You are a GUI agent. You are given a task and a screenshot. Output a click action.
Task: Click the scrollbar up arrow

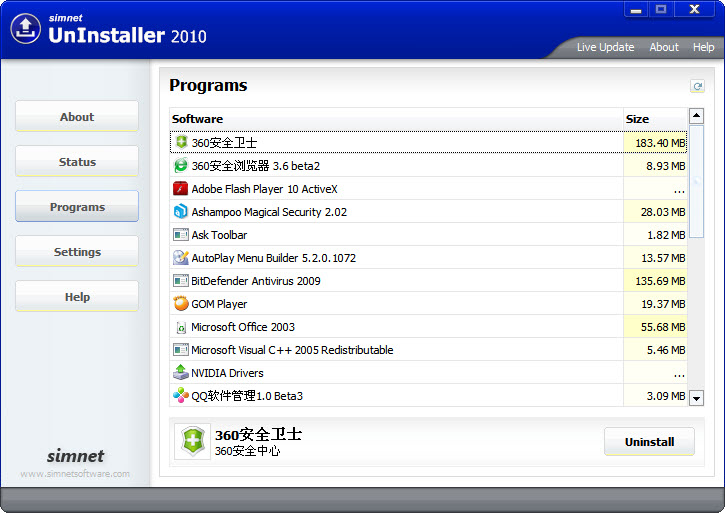pyautogui.click(x=696, y=117)
